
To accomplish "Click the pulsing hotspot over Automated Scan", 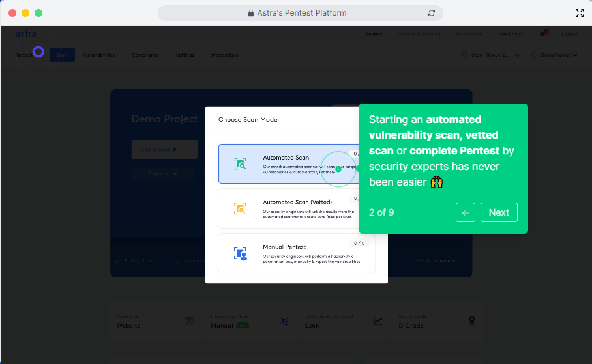I will (338, 169).
